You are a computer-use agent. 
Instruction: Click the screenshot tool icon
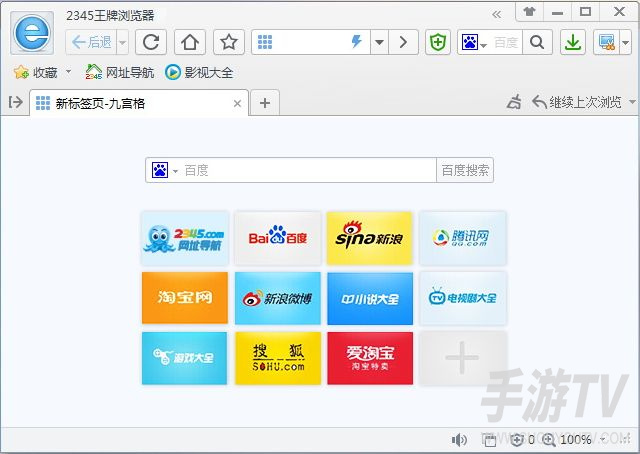(607, 42)
